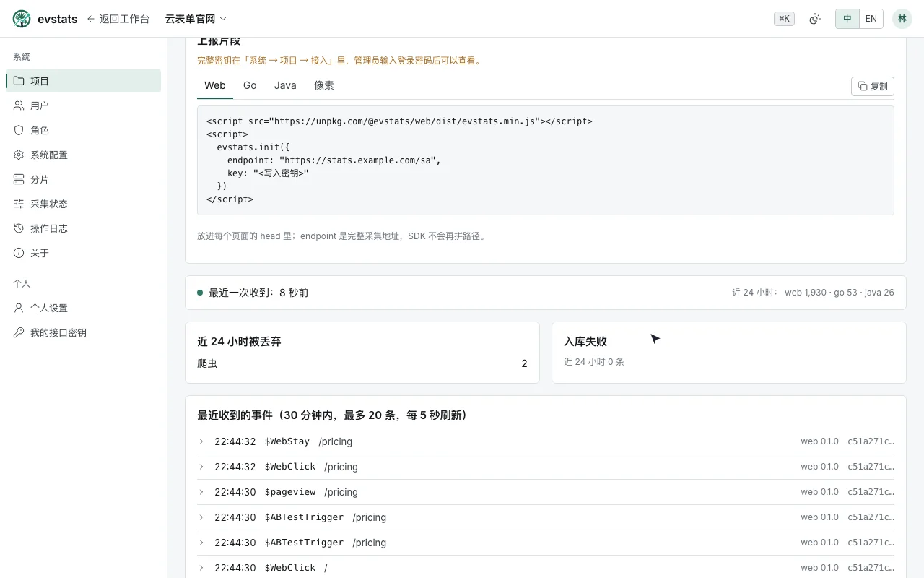The image size is (924, 578).
Task: Open the 云表单官网 project dropdown
Action: click(196, 19)
